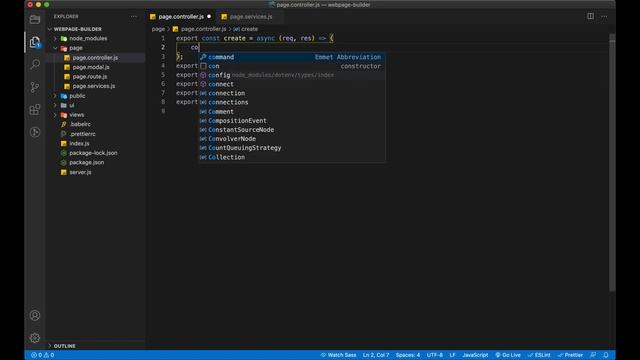640x360 pixels.
Task: Select 'connection' autocomplete suggestion
Action: 291,93
